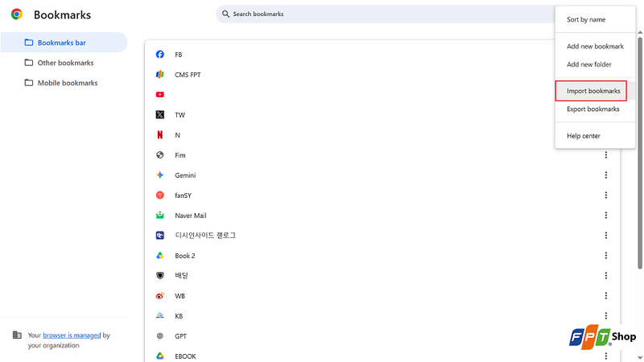Open more actions for Gemini bookmark
Image resolution: width=644 pixels, height=362 pixels.
[606, 175]
